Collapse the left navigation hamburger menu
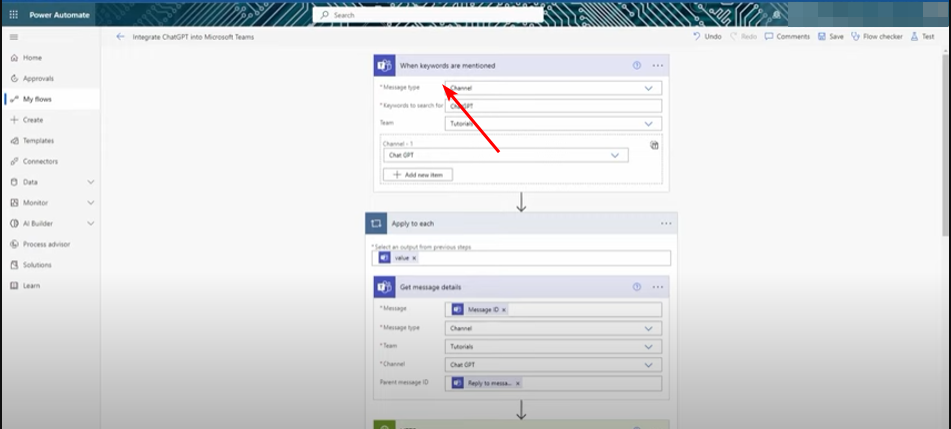The width and height of the screenshot is (951, 429). (x=13, y=37)
